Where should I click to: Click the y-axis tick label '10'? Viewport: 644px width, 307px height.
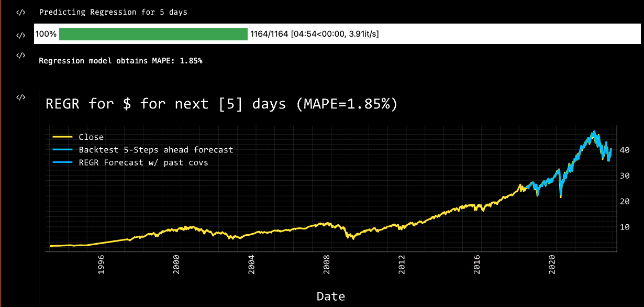coord(624,227)
